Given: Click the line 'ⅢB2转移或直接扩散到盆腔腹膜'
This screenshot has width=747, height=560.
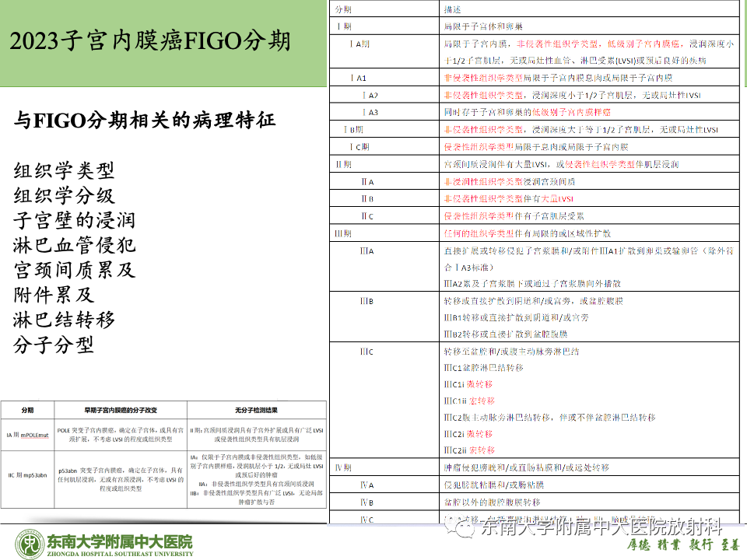Looking at the screenshot, I should [x=506, y=334].
